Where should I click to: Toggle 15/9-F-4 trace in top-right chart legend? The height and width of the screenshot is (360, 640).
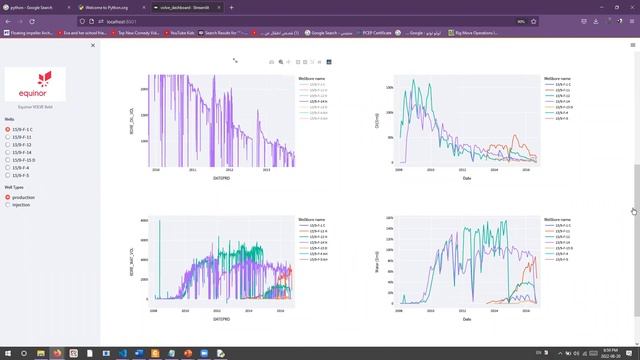click(557, 113)
